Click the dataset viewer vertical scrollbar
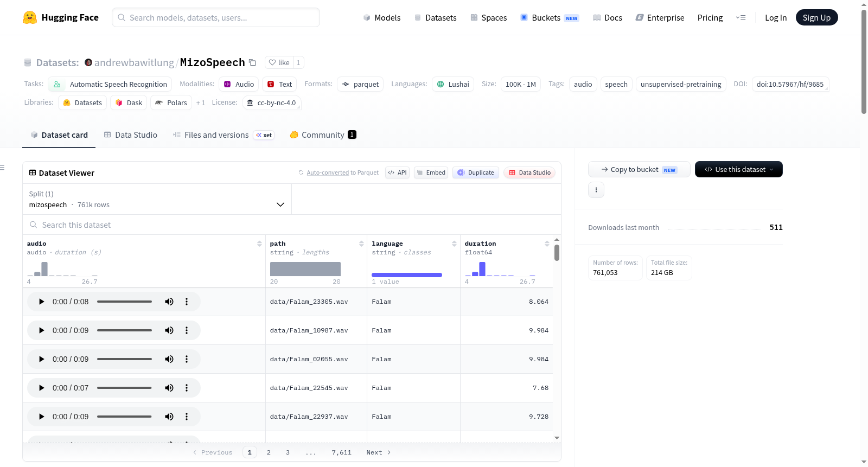Screen dimensions: 868x467 (557, 253)
